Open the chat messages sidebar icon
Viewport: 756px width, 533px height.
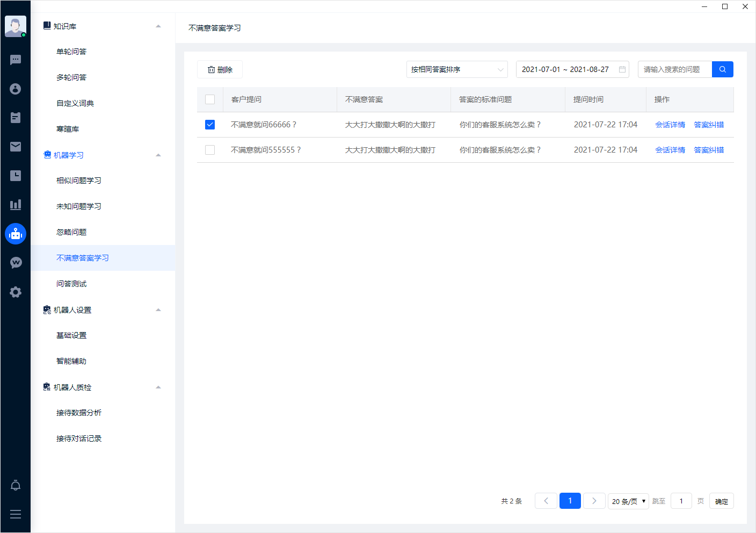tap(16, 60)
